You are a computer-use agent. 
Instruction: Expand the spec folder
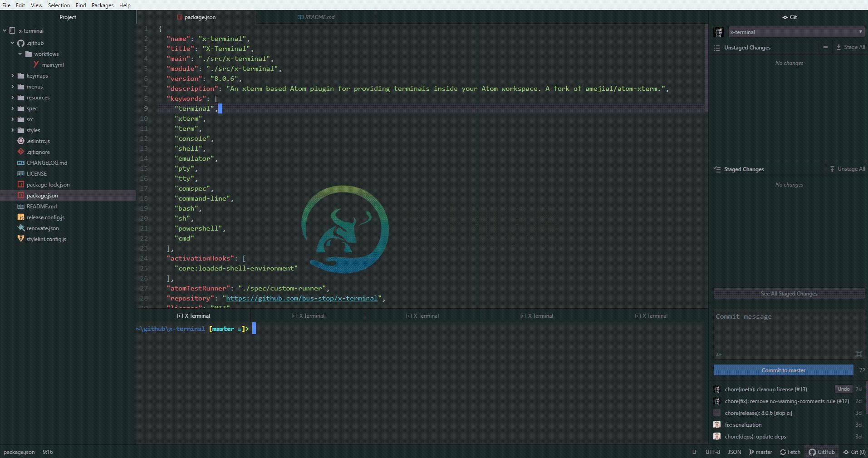coord(12,108)
